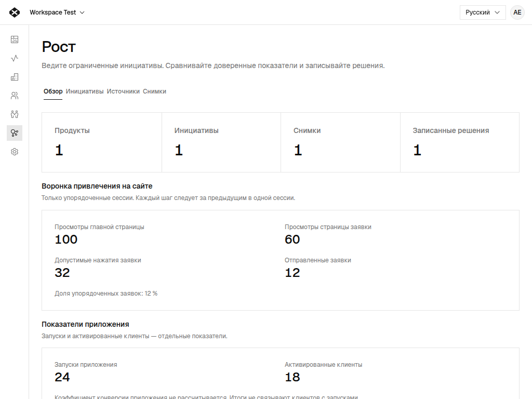The image size is (532, 399).
Task: Switch to the Источники tab
Action: tap(123, 91)
